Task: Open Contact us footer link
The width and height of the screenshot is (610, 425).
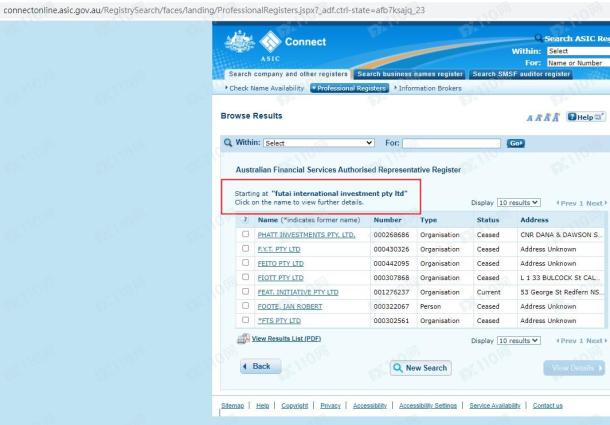Action: [x=548, y=406]
